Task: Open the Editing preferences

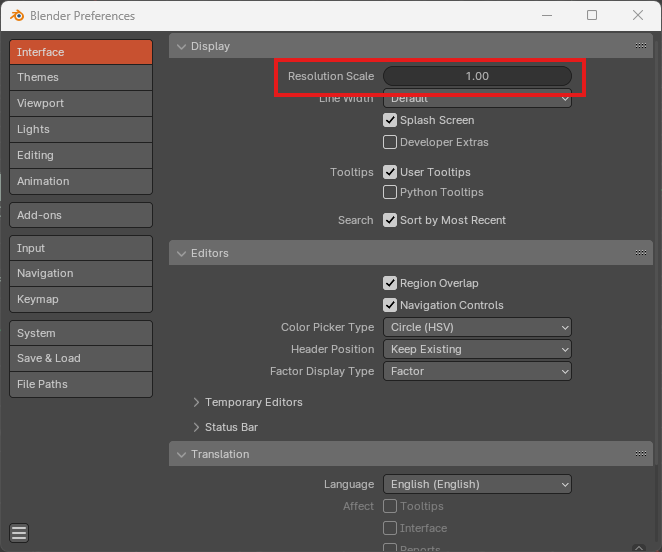Action: click(x=81, y=155)
